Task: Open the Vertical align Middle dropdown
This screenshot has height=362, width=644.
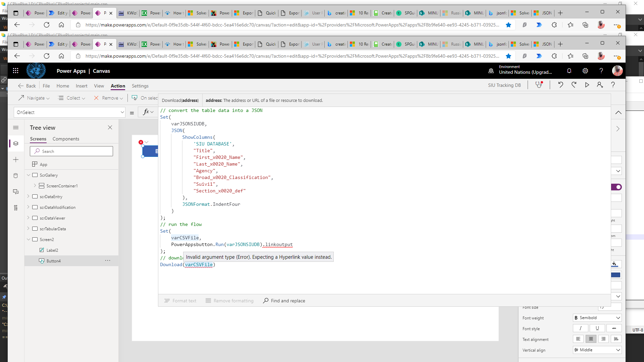Action: click(597, 350)
